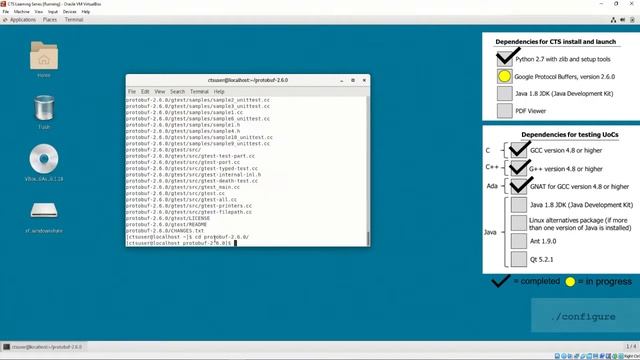Open Terminal app menu in top panel
This screenshot has width=640, height=360.
point(74,20)
